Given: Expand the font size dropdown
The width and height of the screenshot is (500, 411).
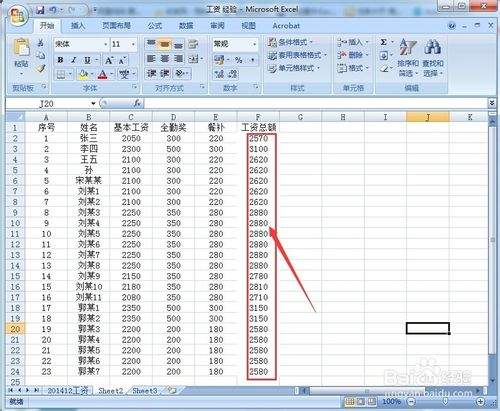Looking at the screenshot, I should [133, 44].
